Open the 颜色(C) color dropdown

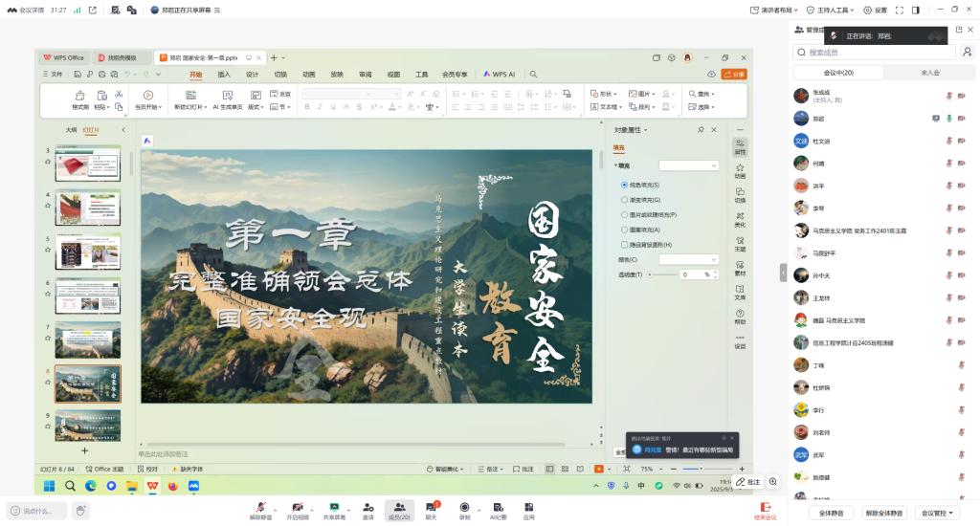tap(688, 259)
